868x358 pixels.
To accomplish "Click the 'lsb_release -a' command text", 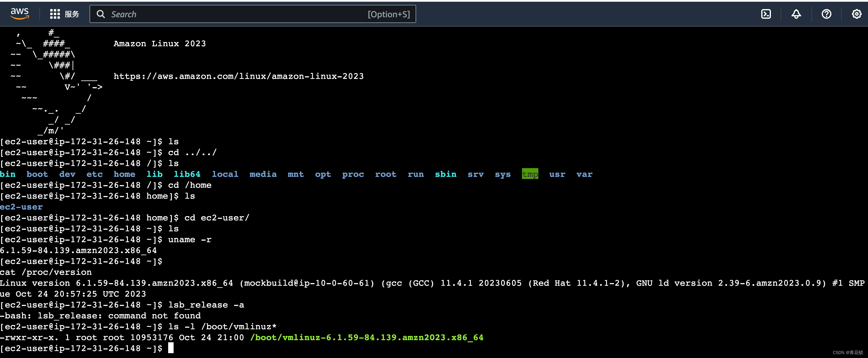I will pos(206,305).
